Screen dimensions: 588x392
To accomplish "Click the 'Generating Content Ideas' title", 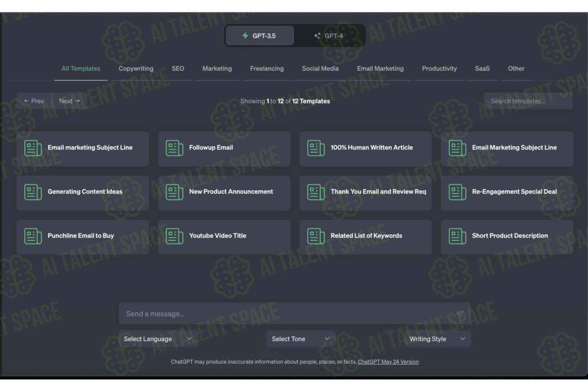I will (85, 192).
